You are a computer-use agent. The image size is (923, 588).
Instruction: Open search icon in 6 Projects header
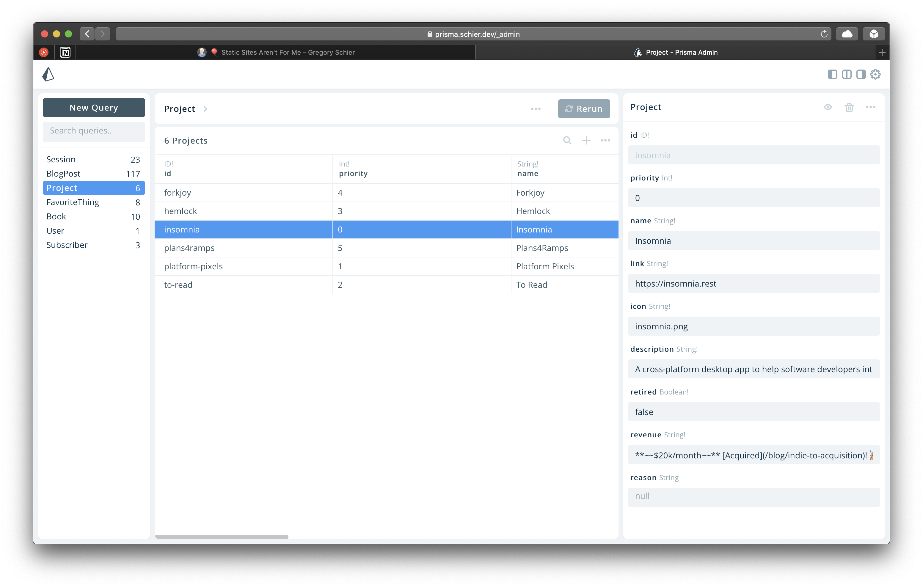pyautogui.click(x=567, y=140)
